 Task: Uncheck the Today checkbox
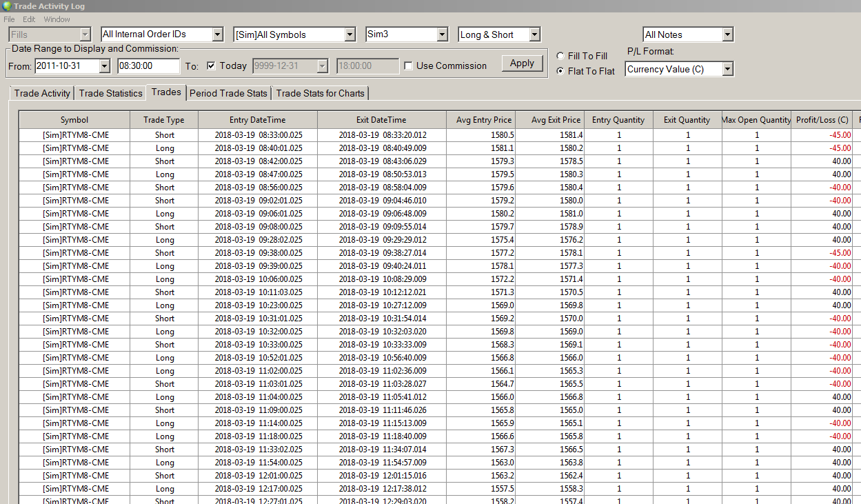tap(212, 66)
